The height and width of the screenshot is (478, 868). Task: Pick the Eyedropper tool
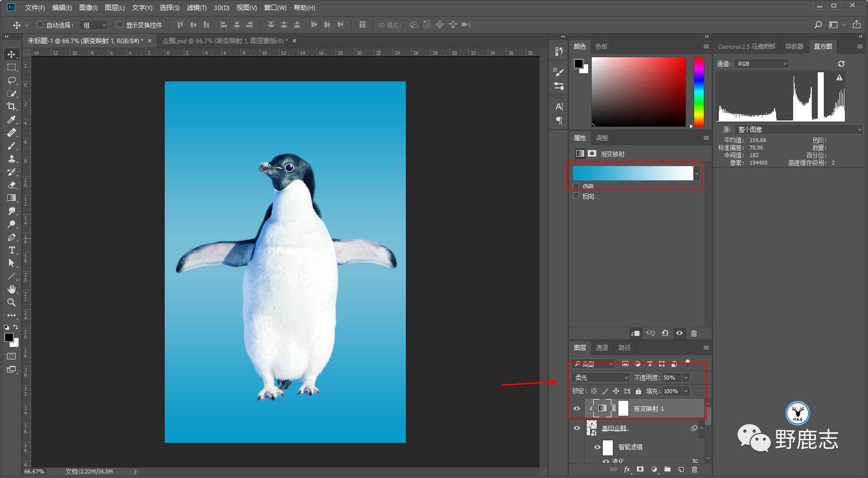(x=11, y=119)
